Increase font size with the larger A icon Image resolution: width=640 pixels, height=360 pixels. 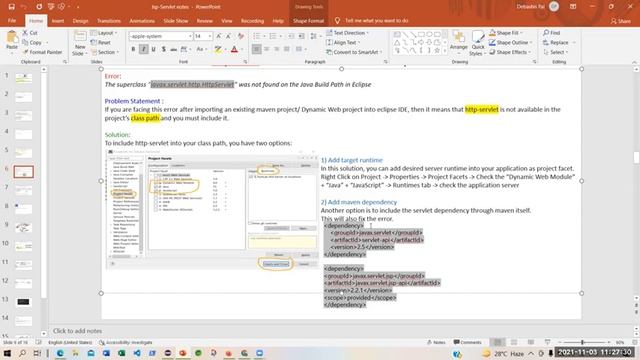(x=219, y=36)
